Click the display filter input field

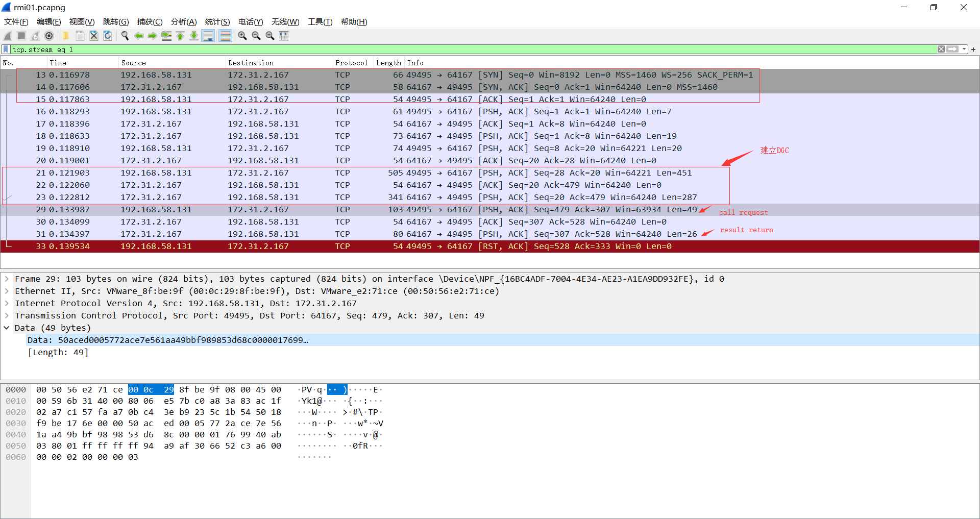[x=473, y=50]
